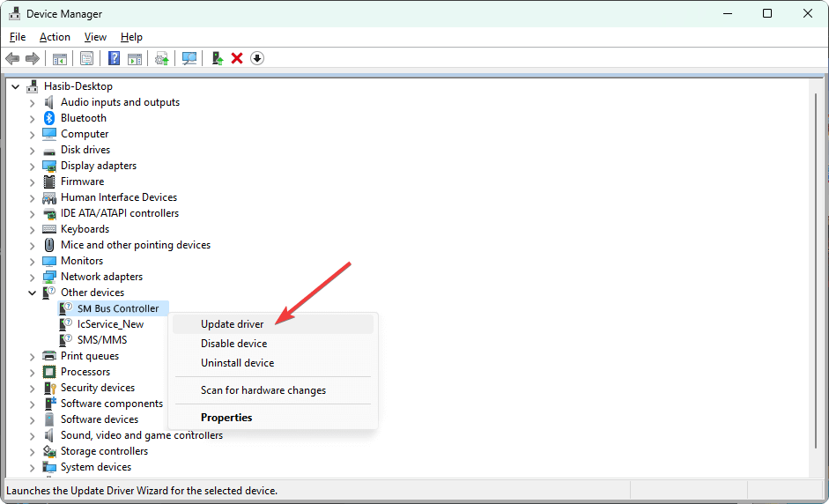Click the Enable device toolbar icon

218,58
